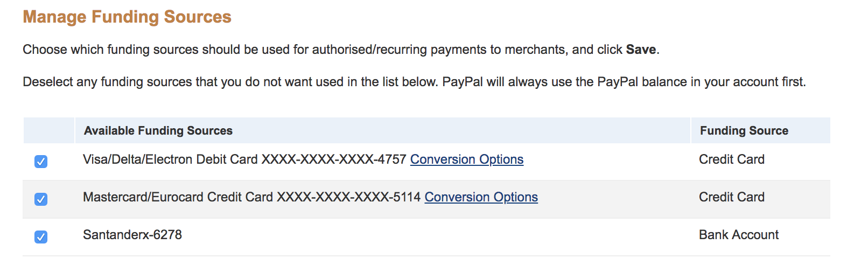Click the Available Funding Sources column header
Viewport: 868px width, 265px height.
click(x=158, y=131)
